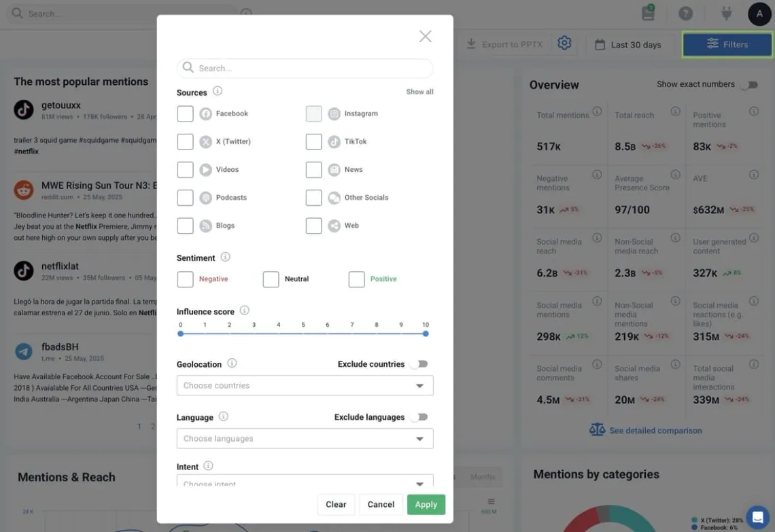Viewport: 775px width, 532px height.
Task: Tick the X (Twitter) source checkbox
Action: tap(186, 142)
